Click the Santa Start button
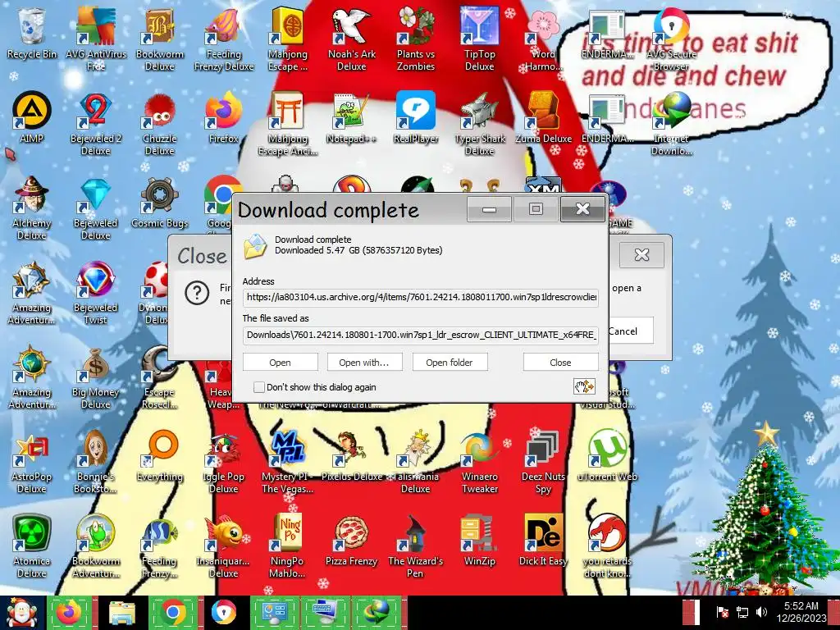 (22, 613)
